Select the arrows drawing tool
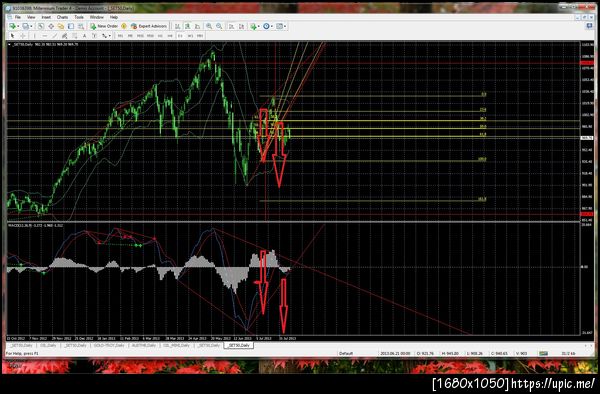The image size is (600, 394). pos(104,36)
